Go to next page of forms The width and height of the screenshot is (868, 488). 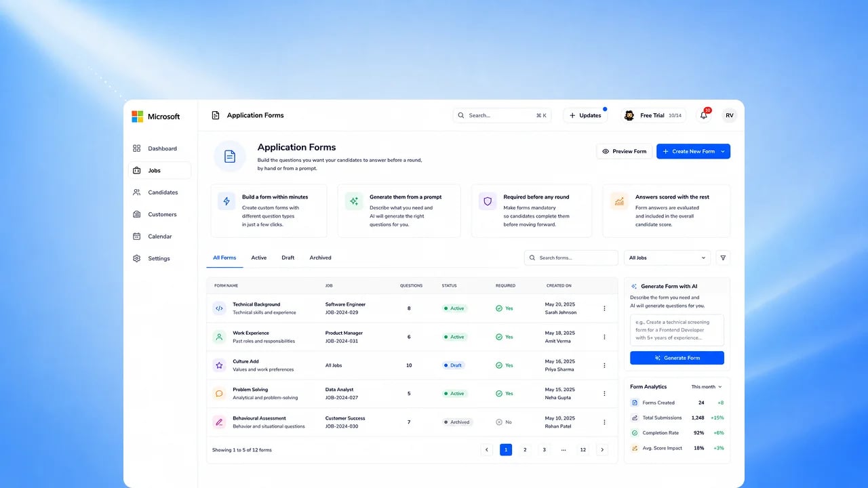[602, 449]
